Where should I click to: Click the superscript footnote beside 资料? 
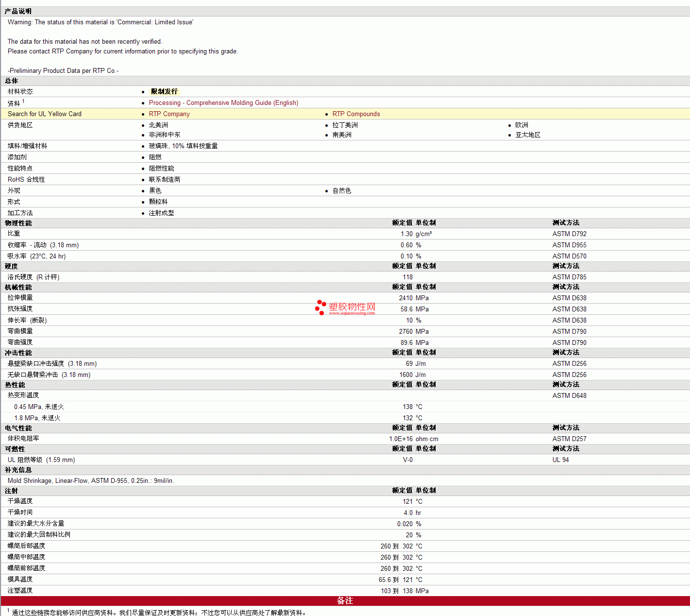23,102
